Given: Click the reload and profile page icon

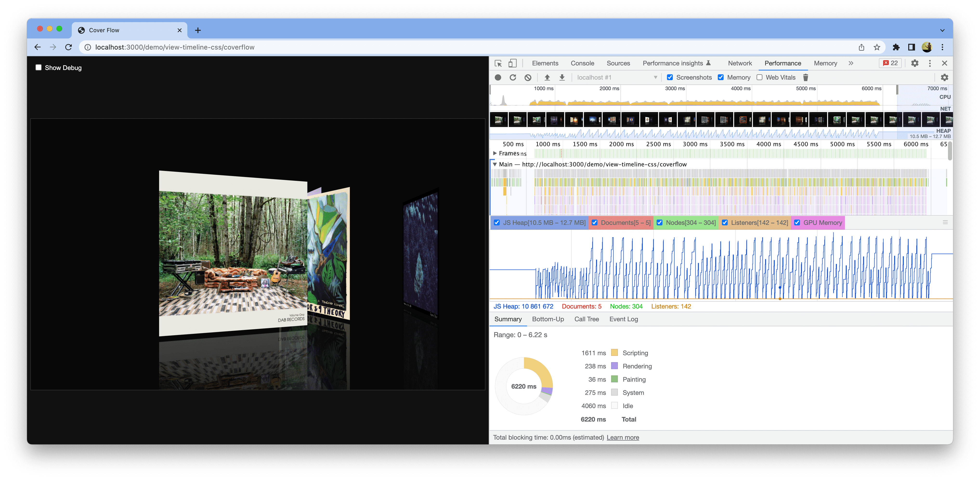Looking at the screenshot, I should (x=512, y=77).
